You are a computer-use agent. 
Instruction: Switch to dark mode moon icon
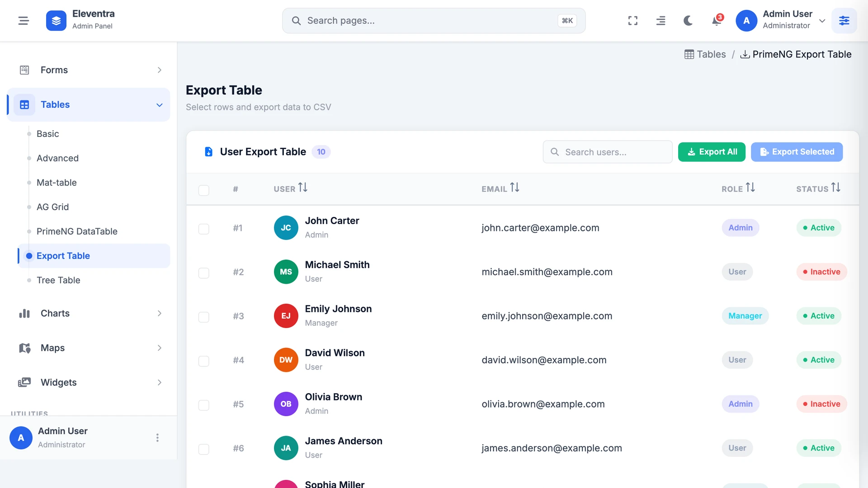688,21
